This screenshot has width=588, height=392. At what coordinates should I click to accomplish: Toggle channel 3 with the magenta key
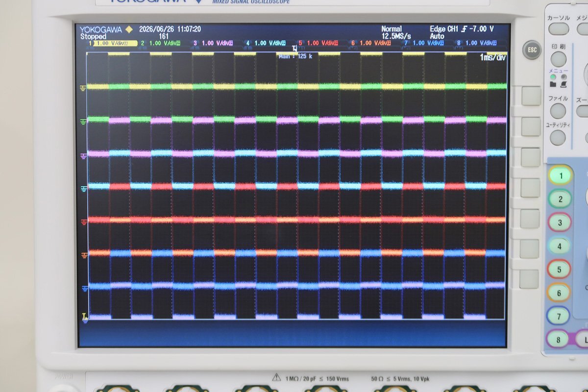pyautogui.click(x=560, y=222)
